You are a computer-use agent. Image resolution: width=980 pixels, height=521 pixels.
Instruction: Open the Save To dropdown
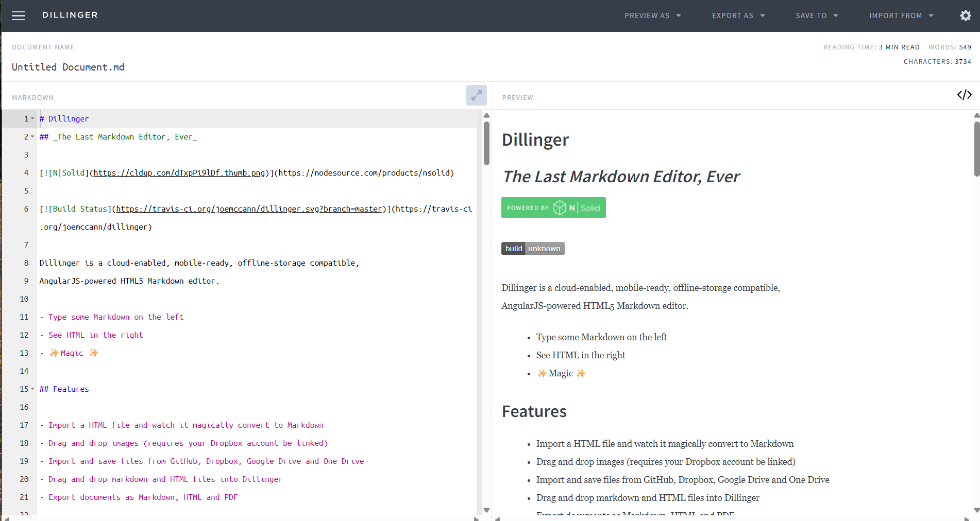pyautogui.click(x=817, y=15)
